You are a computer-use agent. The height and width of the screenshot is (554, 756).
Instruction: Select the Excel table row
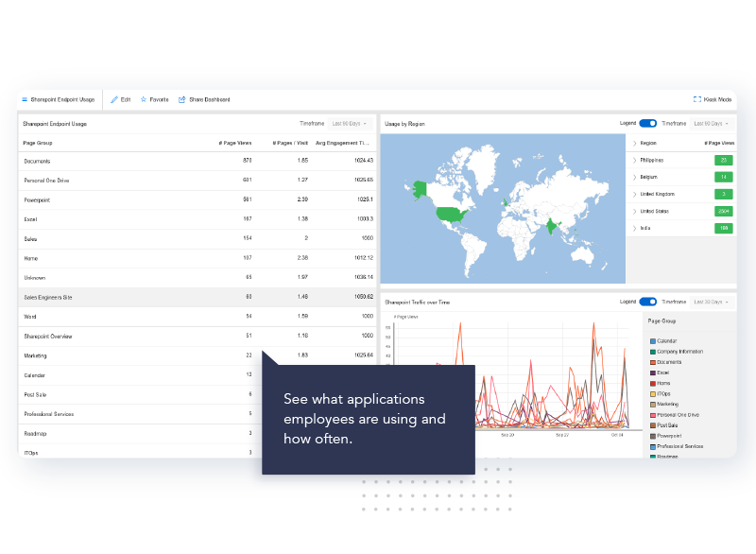click(198, 219)
